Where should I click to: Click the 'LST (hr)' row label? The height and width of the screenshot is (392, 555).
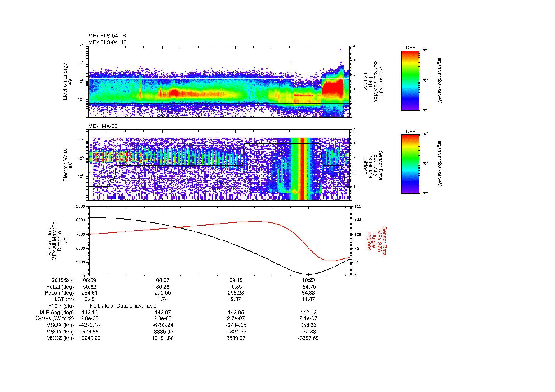pos(64,300)
